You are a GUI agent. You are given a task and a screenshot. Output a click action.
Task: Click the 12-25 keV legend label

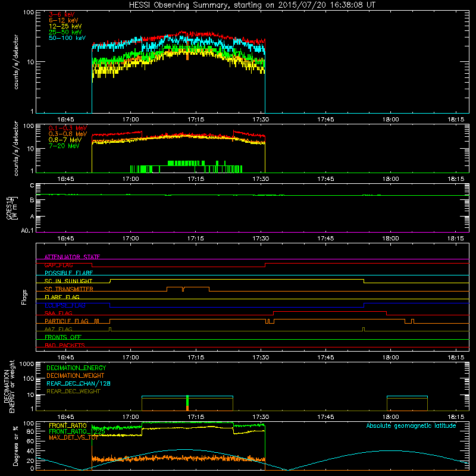pyautogui.click(x=65, y=26)
